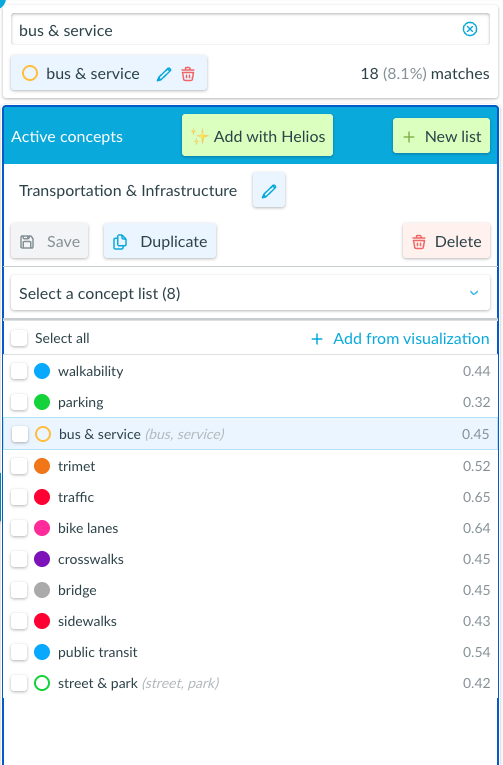Click the Add with Helios sparkle button
The height and width of the screenshot is (765, 503).
tap(258, 136)
